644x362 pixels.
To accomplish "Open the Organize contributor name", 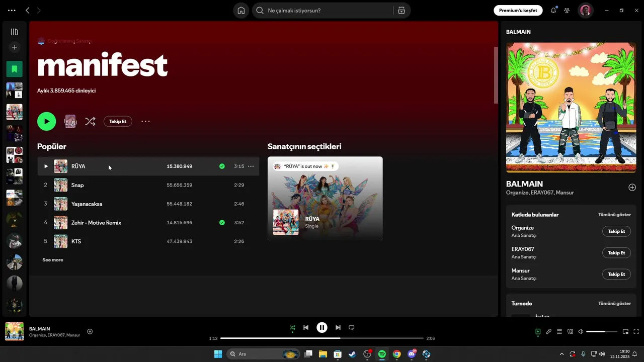I will pyautogui.click(x=523, y=228).
